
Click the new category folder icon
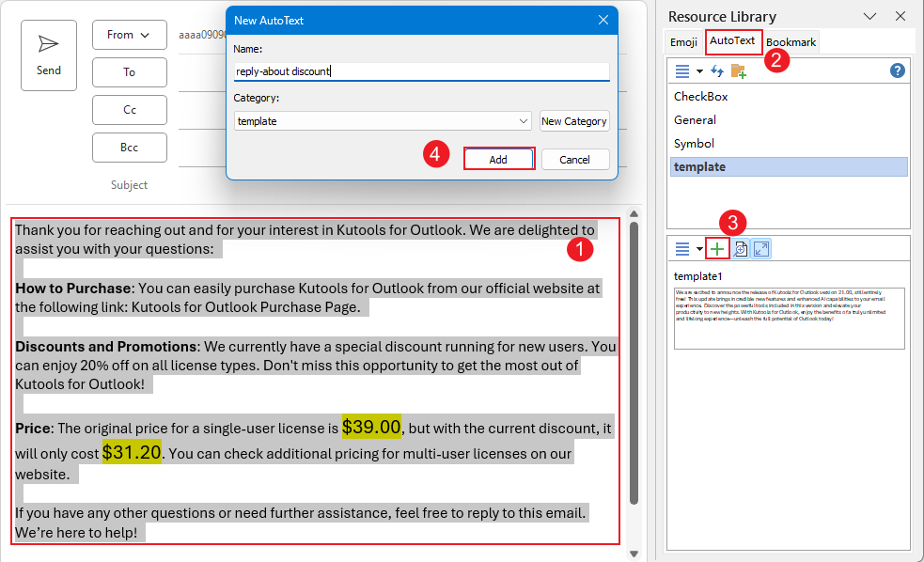pos(739,71)
